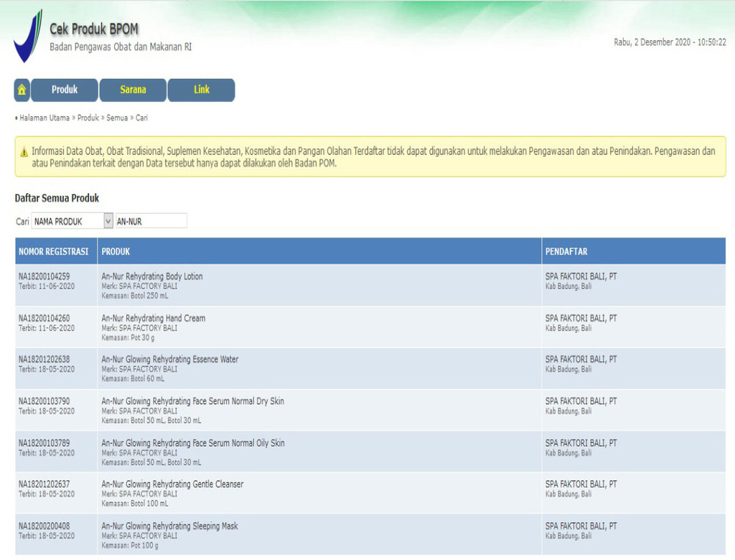Click the search field containing AN-NUR
735x560 pixels.
(151, 221)
